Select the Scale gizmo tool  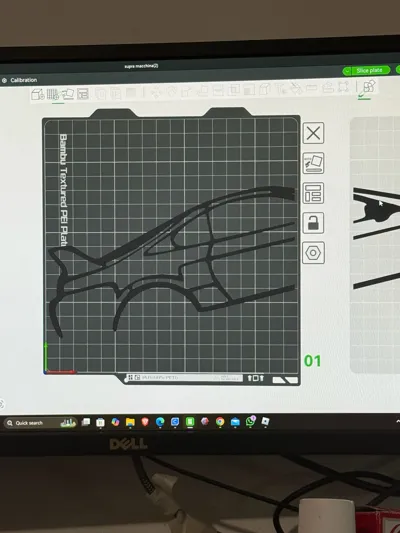[186, 91]
